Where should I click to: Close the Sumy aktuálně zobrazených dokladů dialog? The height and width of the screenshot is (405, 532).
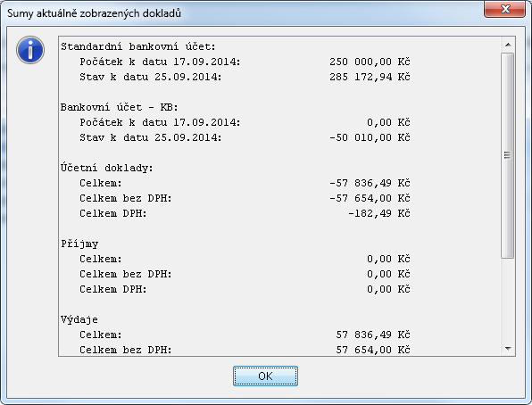504,9
